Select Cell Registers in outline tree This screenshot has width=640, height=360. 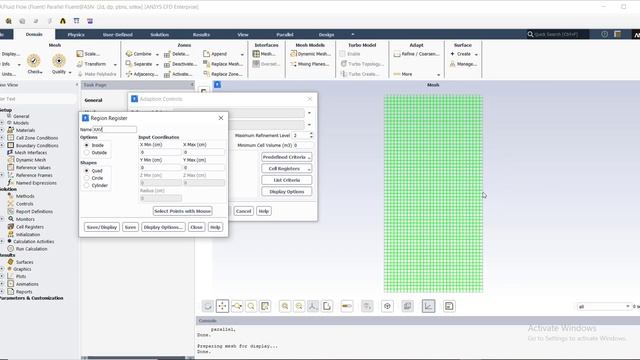click(29, 227)
